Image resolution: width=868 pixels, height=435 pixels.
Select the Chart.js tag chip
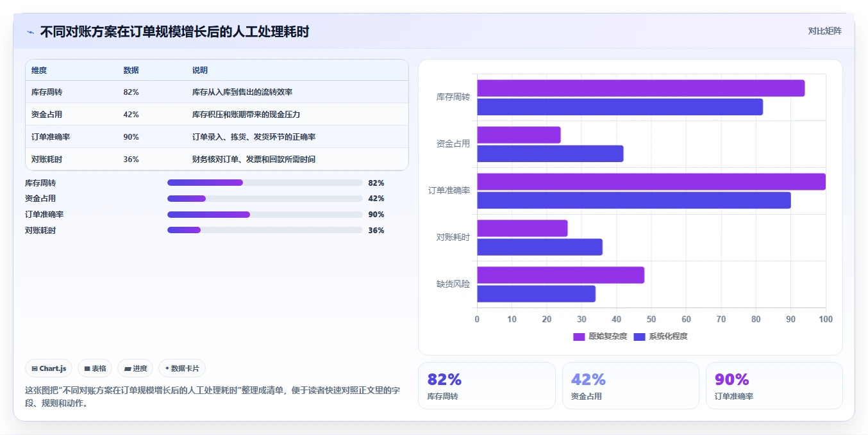click(x=49, y=368)
